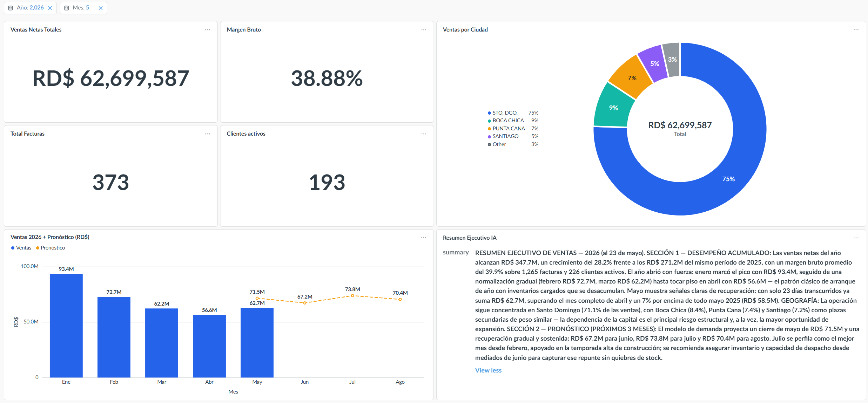Click the Feb bar showing 72.7M
This screenshot has width=868, height=403.
tap(114, 337)
